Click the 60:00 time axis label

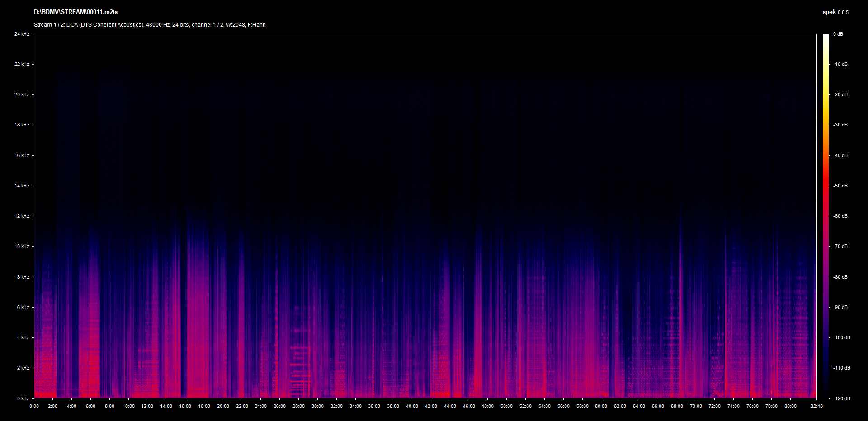point(601,406)
